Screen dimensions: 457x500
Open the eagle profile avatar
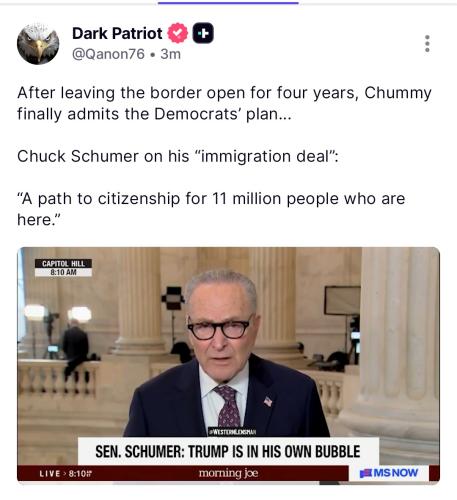point(38,44)
